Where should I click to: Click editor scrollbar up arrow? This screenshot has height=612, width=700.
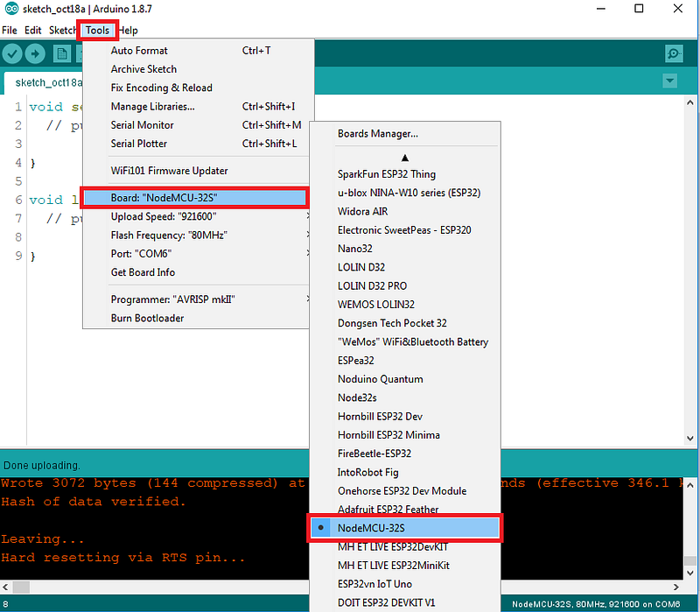point(689,102)
